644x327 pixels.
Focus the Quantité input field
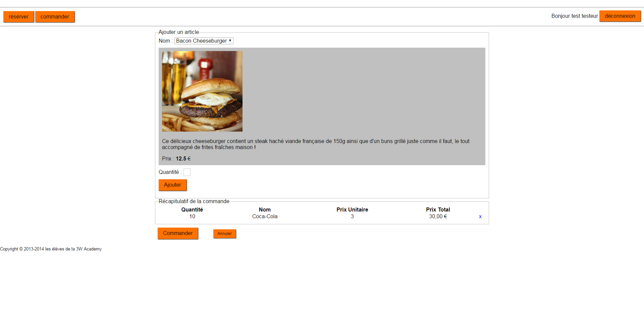[x=187, y=172]
